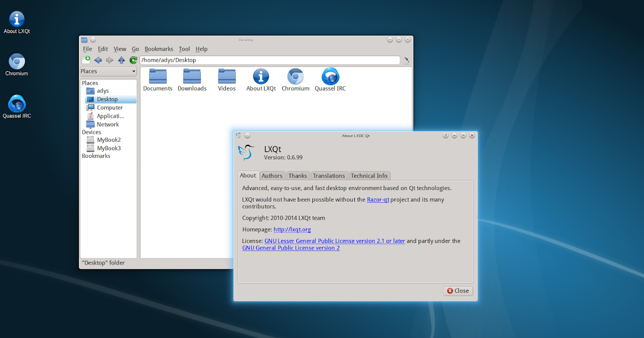Click the LXQt hummingbird logo in the dialog
The image size is (644, 338).
246,153
